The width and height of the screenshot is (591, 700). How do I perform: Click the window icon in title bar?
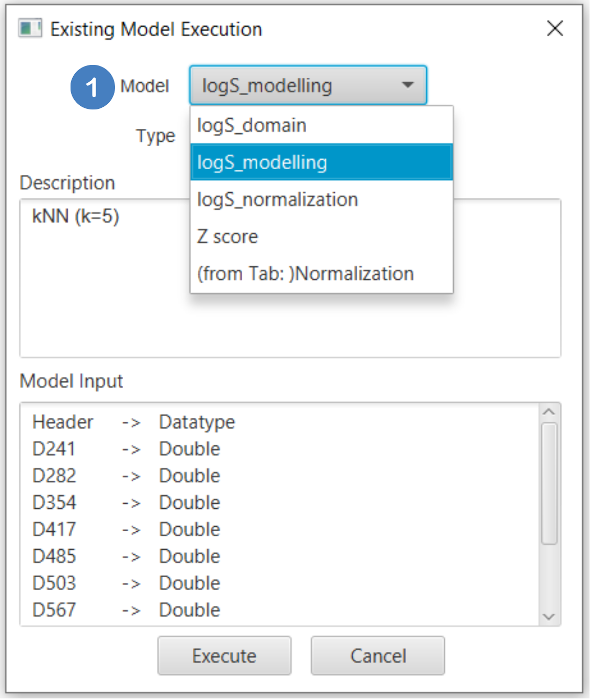(30, 28)
